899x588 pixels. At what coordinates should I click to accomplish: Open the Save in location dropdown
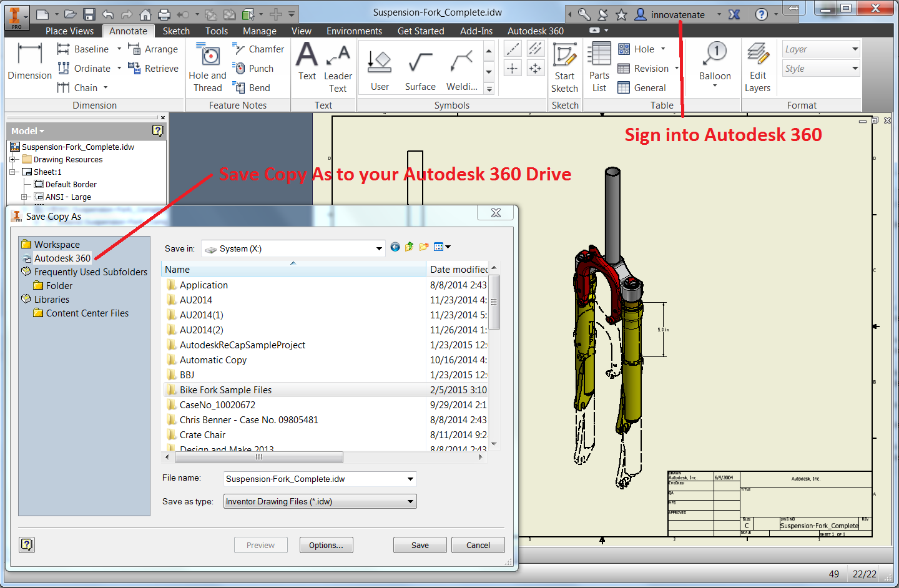click(378, 248)
